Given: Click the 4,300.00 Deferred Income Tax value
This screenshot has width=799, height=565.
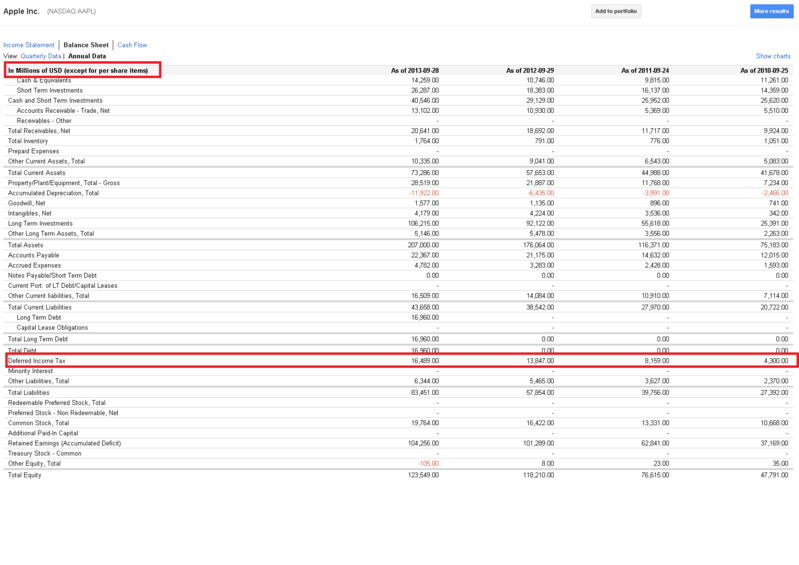Looking at the screenshot, I should [776, 361].
